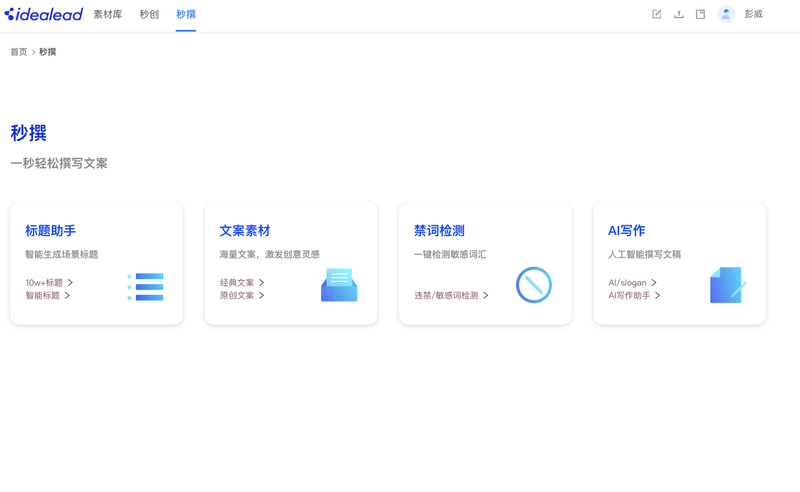Go to 首页 in breadcrumb

click(19, 52)
